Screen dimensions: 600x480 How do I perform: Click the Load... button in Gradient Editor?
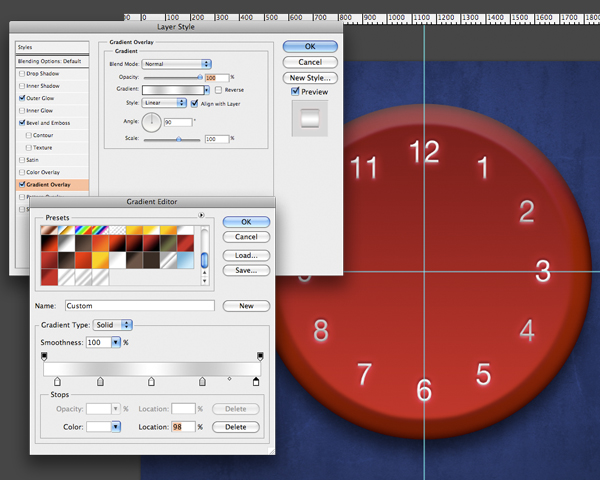pos(246,255)
